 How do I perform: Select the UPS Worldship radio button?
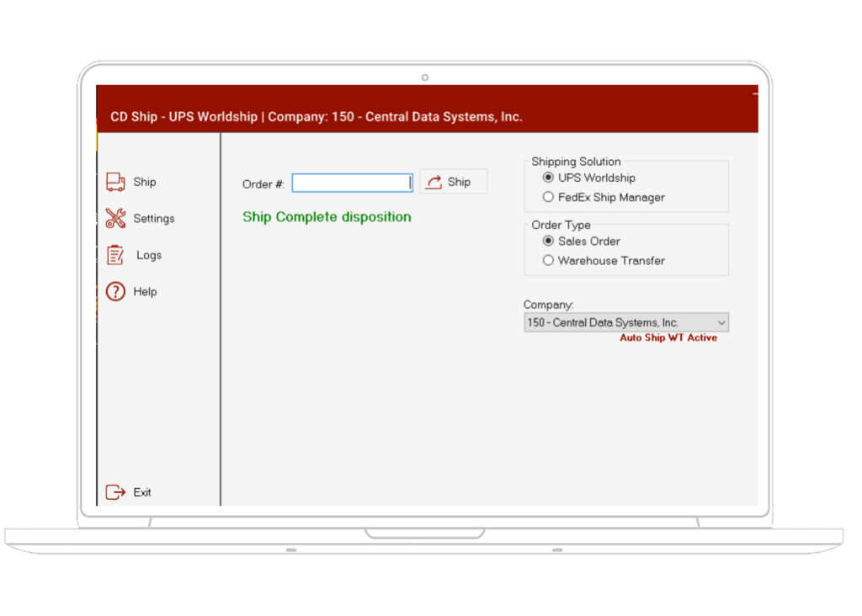coord(548,178)
